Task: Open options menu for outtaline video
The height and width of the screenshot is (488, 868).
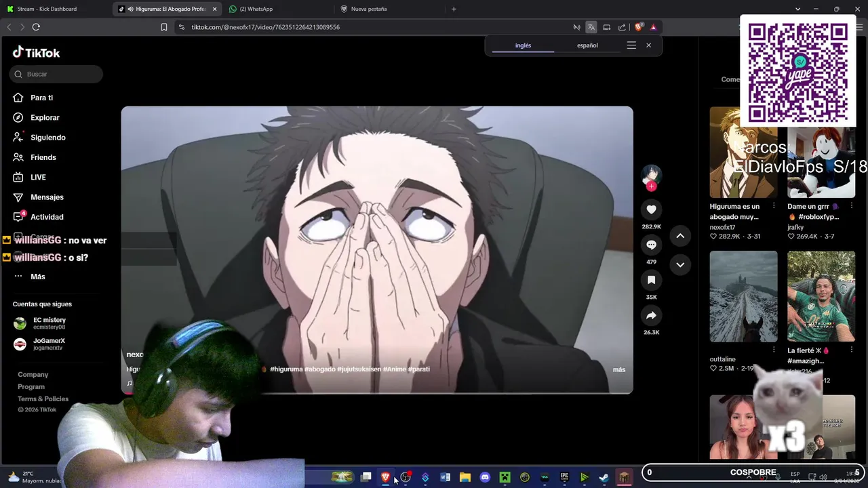Action: 774,350
